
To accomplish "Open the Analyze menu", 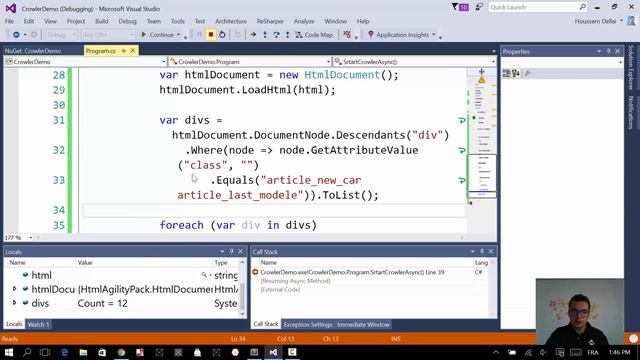I will point(304,21).
